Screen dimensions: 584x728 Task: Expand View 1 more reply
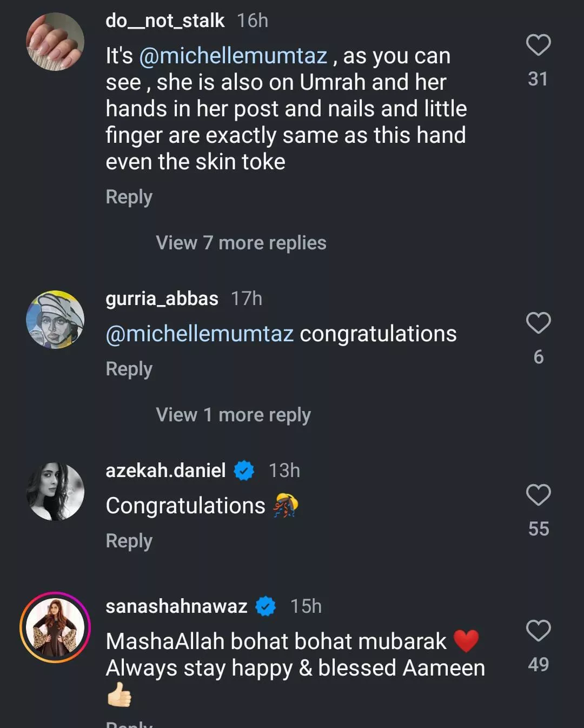pyautogui.click(x=233, y=415)
